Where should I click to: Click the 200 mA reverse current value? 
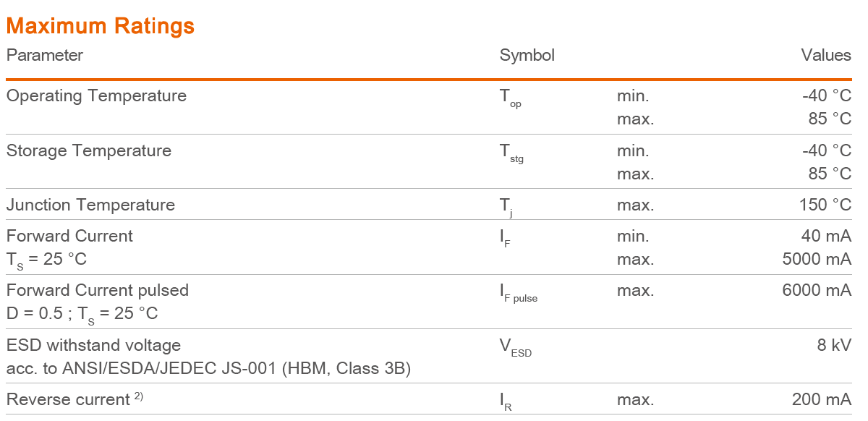tap(821, 399)
